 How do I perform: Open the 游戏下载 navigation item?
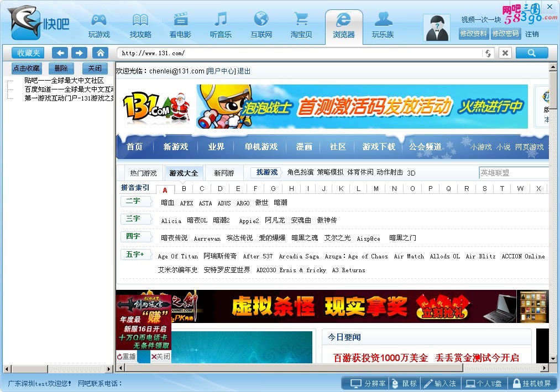(x=379, y=147)
